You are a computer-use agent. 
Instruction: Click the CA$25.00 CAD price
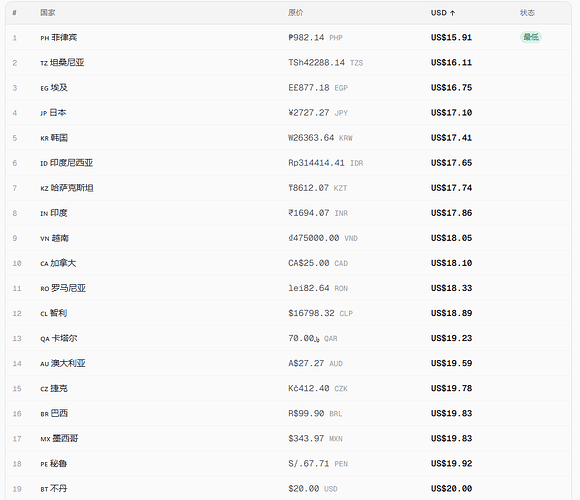318,263
